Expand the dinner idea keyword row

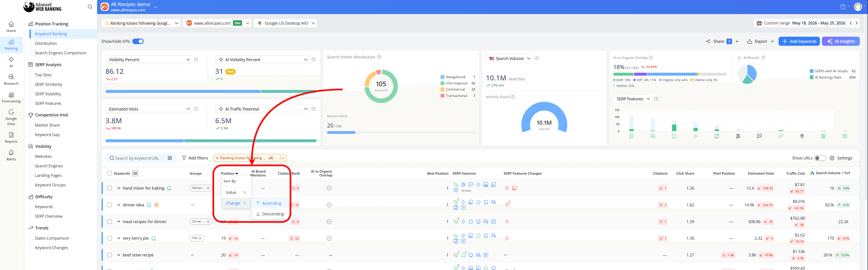tap(119, 205)
